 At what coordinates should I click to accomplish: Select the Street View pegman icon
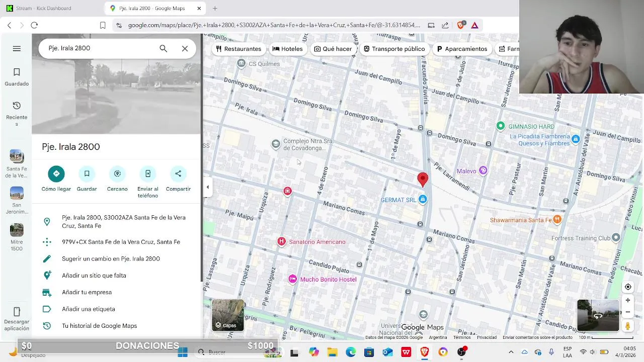[627, 326]
